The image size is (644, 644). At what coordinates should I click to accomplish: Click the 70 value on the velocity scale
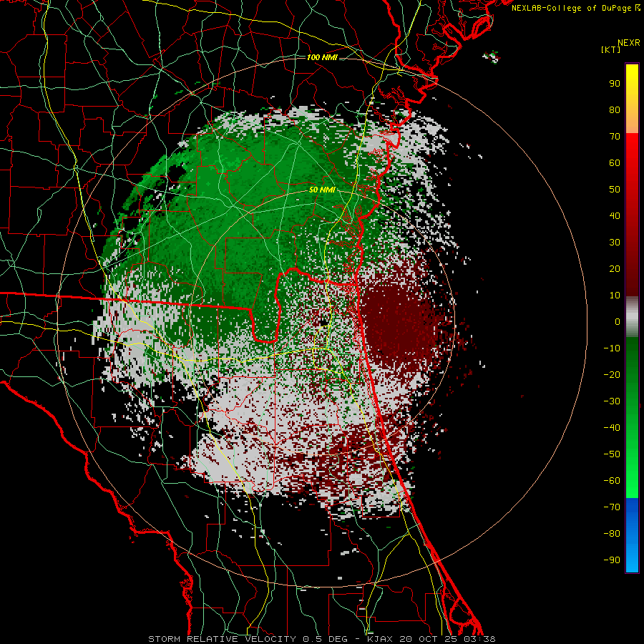pos(615,137)
